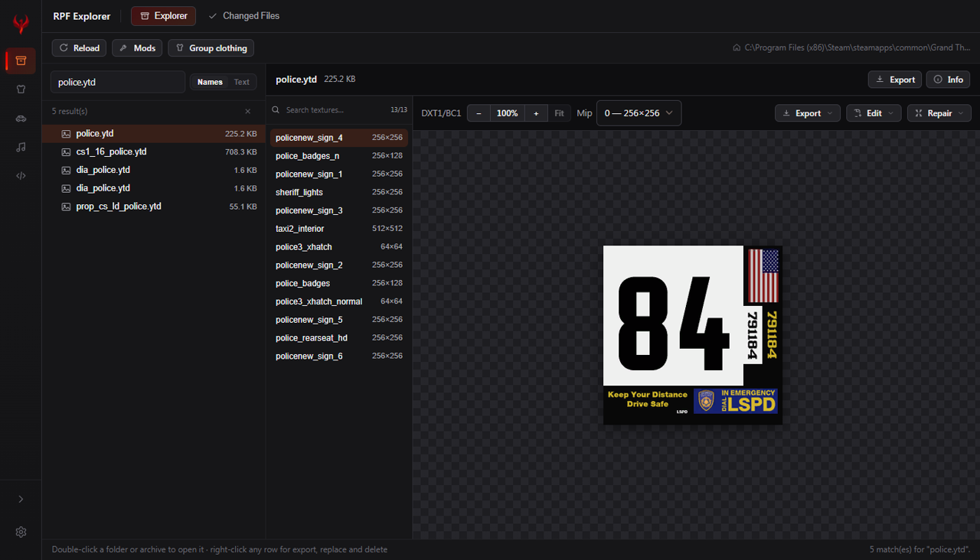Expand the sidebar with the chevron arrow
This screenshot has width=980, height=560.
pyautogui.click(x=21, y=499)
